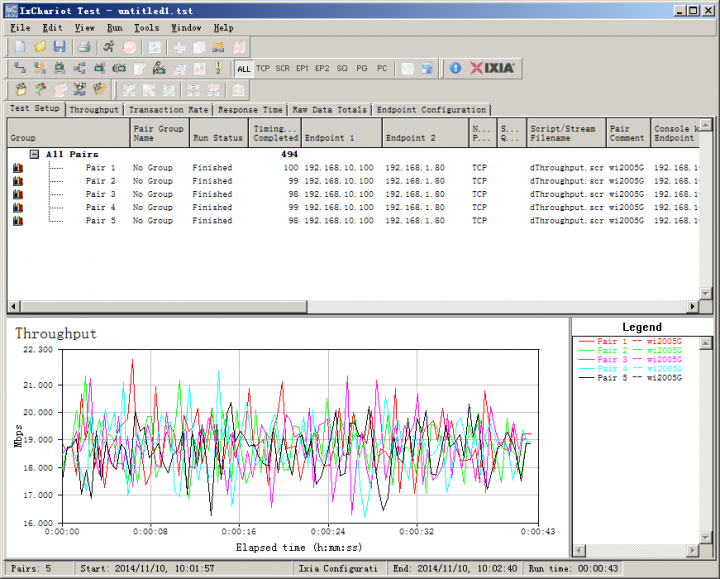Click the numbered 1-2 renumber icon
The width and height of the screenshot is (720, 579).
[x=219, y=68]
